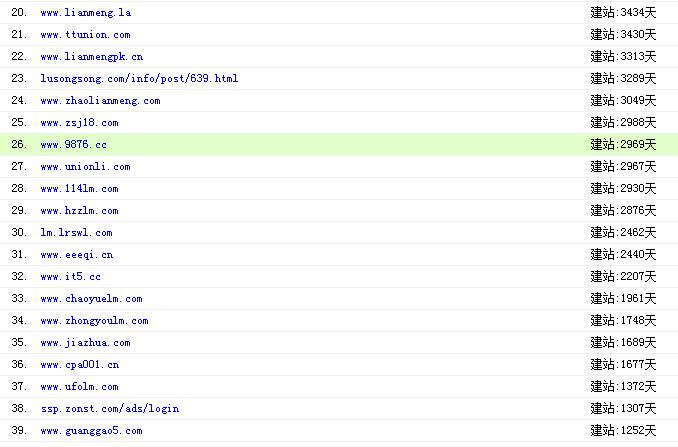Click the www.guanggao5.com link
The image size is (678, 447).
(91, 431)
